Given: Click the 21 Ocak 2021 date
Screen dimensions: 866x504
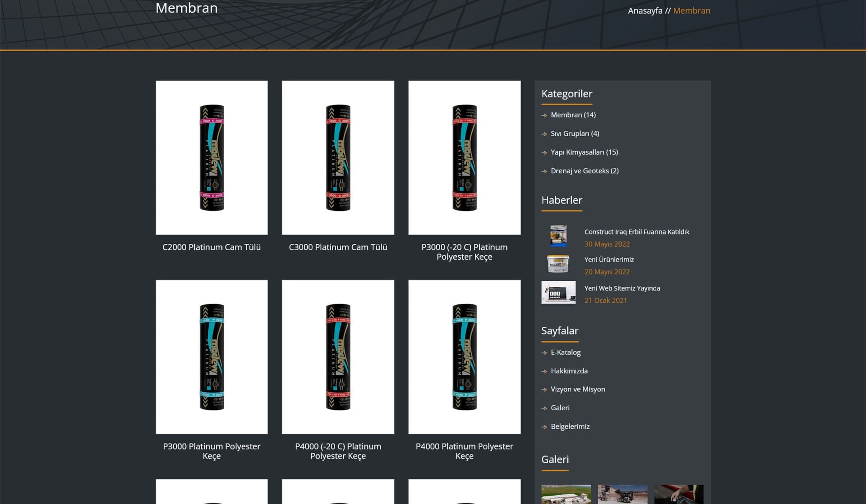Looking at the screenshot, I should click(606, 300).
